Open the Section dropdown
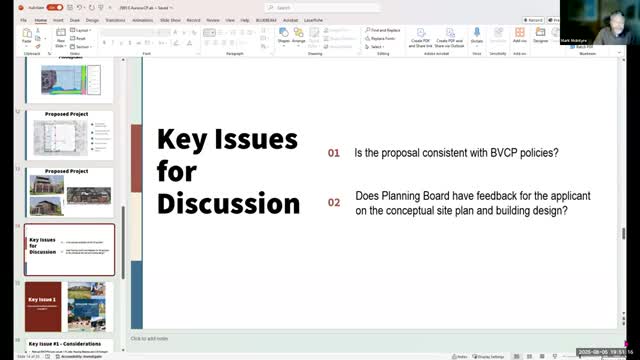Image resolution: width=640 pixels, height=360 pixels. pos(81,47)
